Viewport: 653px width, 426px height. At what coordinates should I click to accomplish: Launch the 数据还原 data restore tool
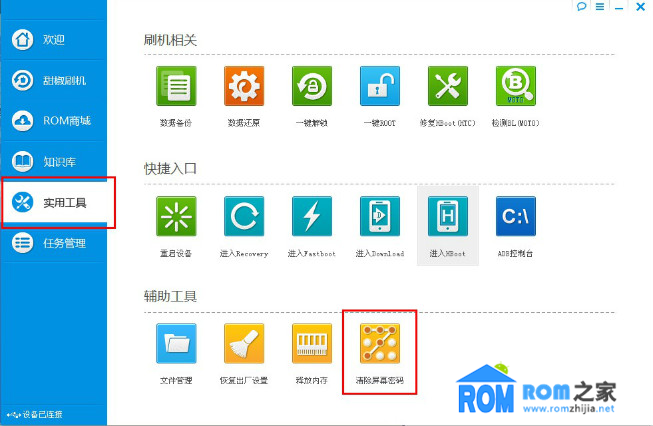point(244,86)
